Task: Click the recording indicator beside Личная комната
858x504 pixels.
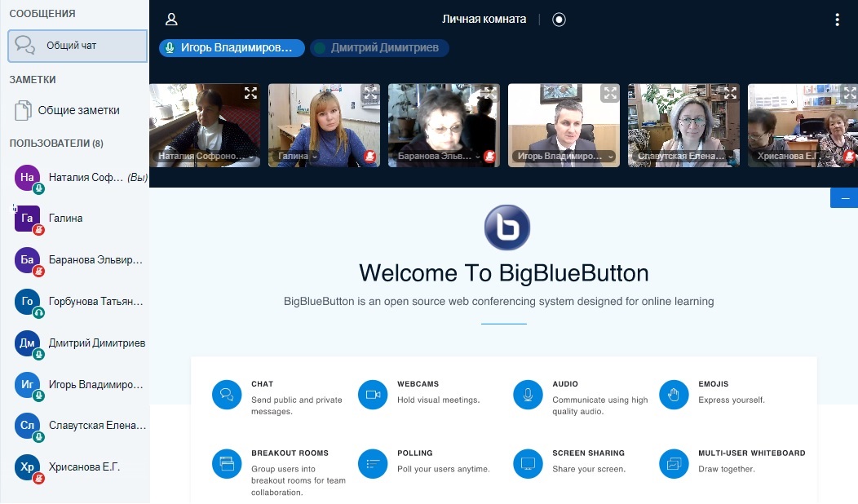Action: tap(559, 20)
